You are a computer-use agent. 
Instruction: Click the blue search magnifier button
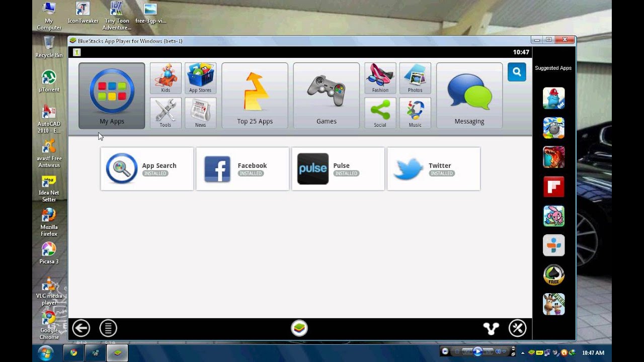[x=517, y=72]
